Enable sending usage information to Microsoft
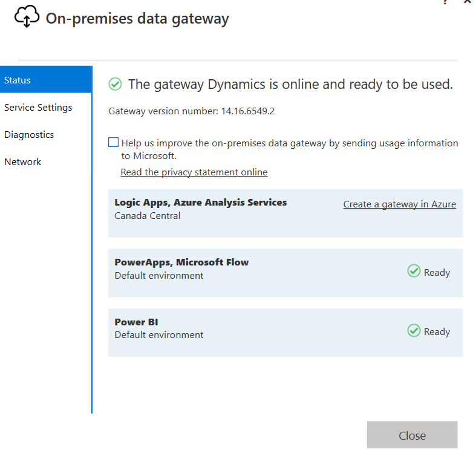Viewport: 476px width, 462px height. [113, 142]
